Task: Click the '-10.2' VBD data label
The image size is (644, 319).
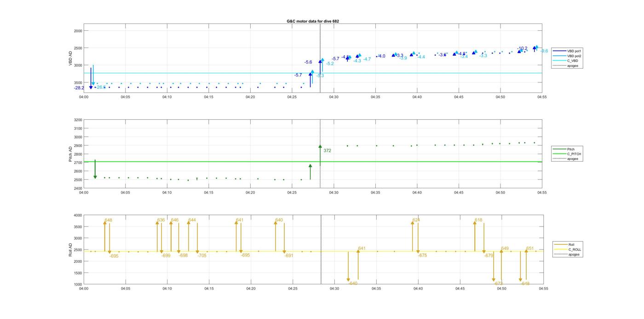Action: click(x=522, y=48)
